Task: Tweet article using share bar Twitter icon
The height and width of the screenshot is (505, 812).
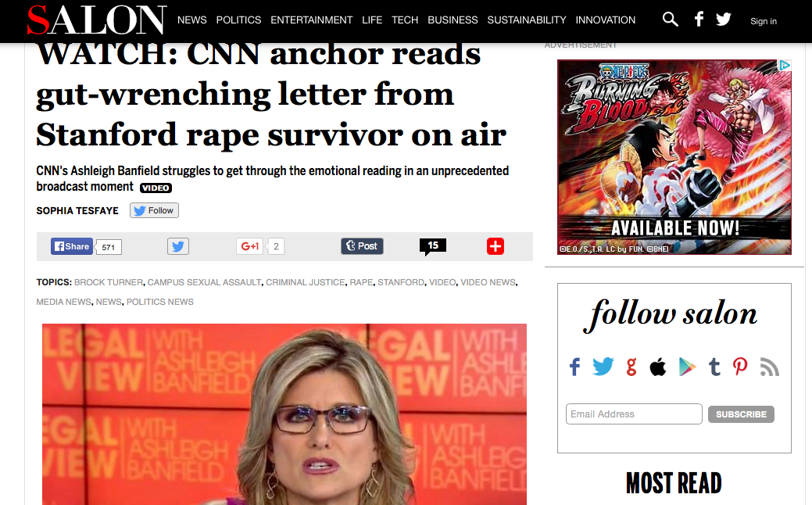Action: click(177, 246)
